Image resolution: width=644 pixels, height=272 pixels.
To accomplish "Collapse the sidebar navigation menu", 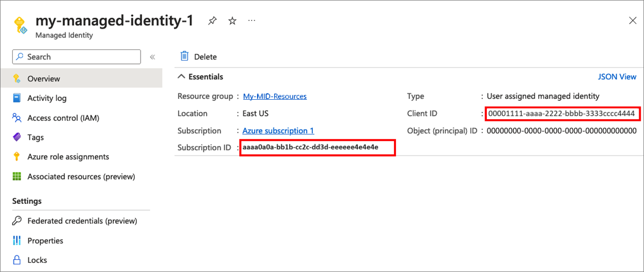I will (x=152, y=57).
